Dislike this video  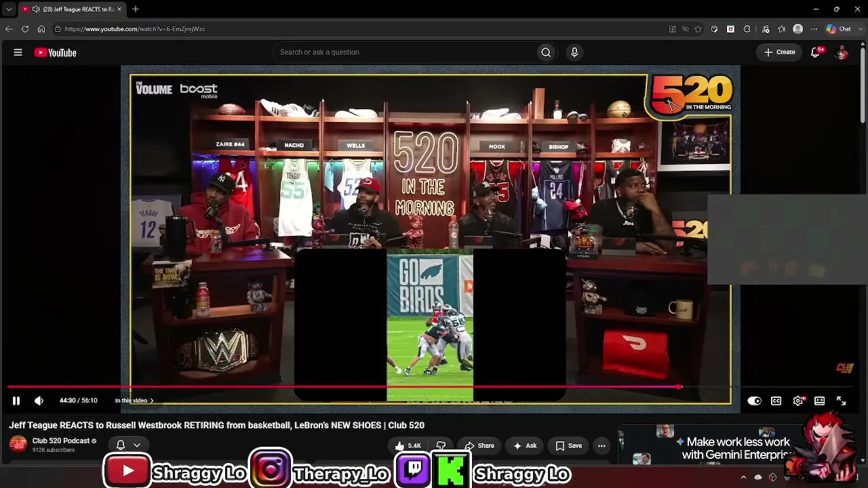click(x=441, y=445)
